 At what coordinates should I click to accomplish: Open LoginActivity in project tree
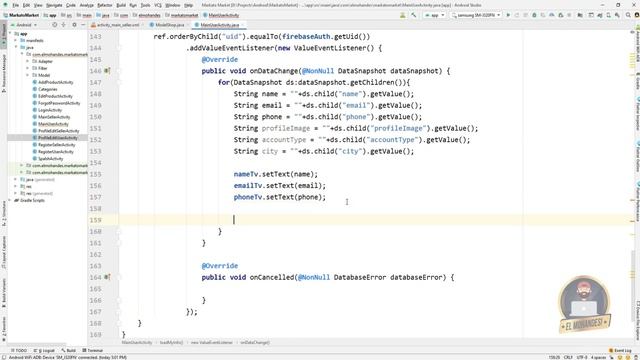point(50,110)
